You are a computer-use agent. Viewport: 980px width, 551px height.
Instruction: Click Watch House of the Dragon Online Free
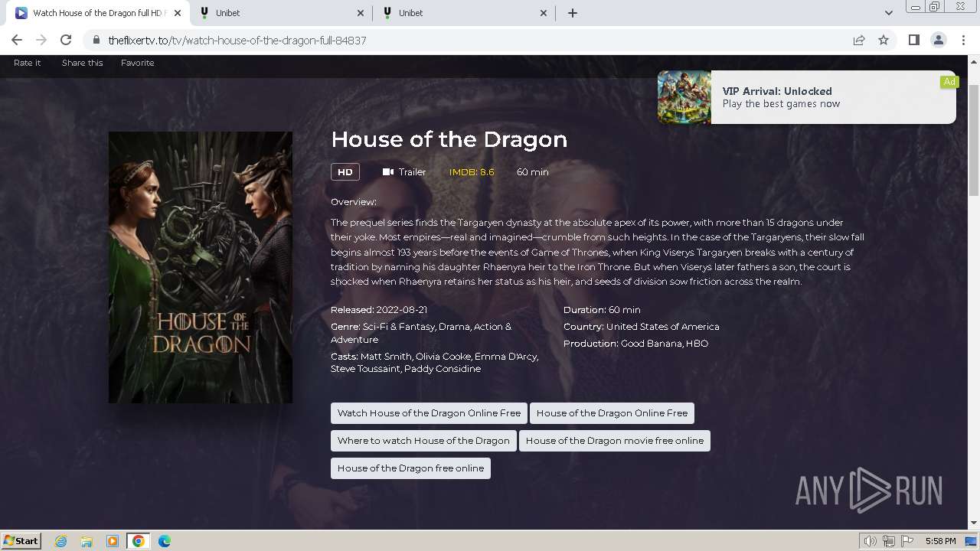[x=429, y=413]
